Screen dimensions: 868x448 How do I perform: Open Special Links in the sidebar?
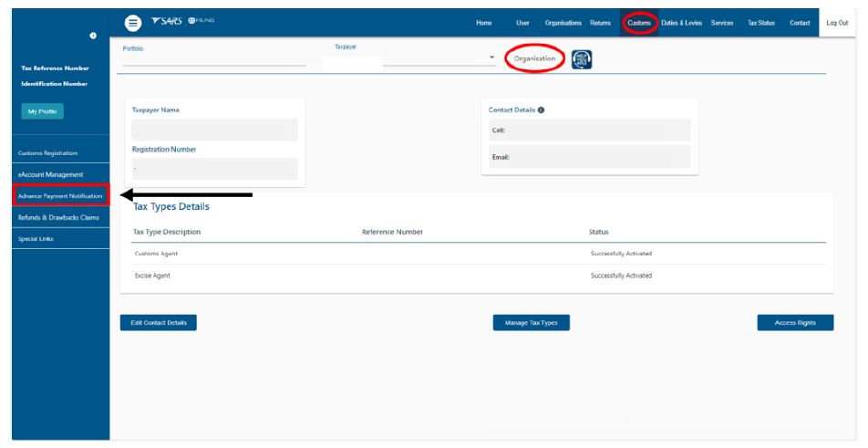[61, 239]
